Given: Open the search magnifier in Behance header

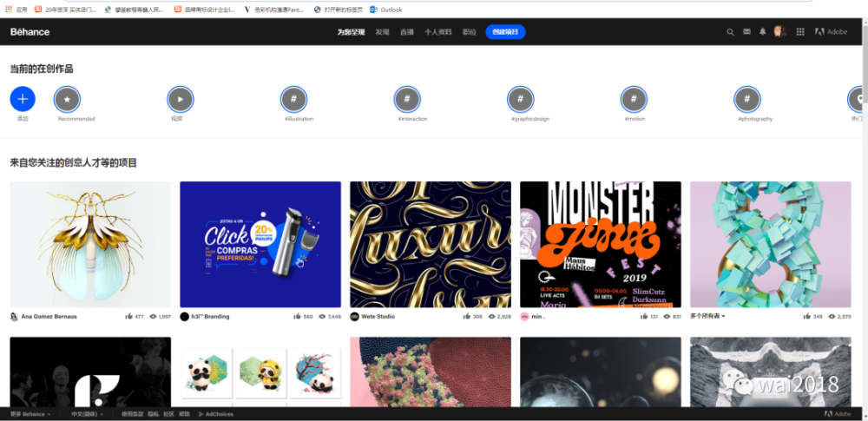Looking at the screenshot, I should click(730, 32).
